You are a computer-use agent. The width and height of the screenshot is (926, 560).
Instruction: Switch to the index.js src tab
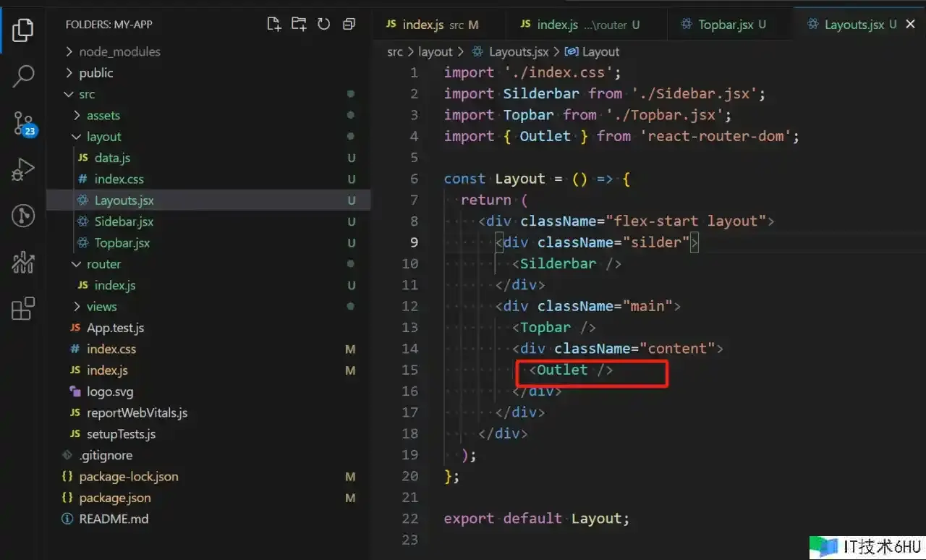pos(432,25)
